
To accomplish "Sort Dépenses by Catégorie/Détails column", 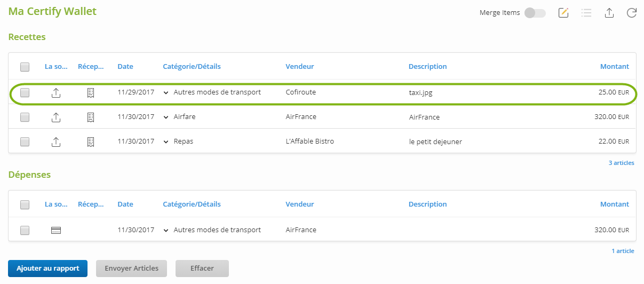I will click(x=192, y=204).
